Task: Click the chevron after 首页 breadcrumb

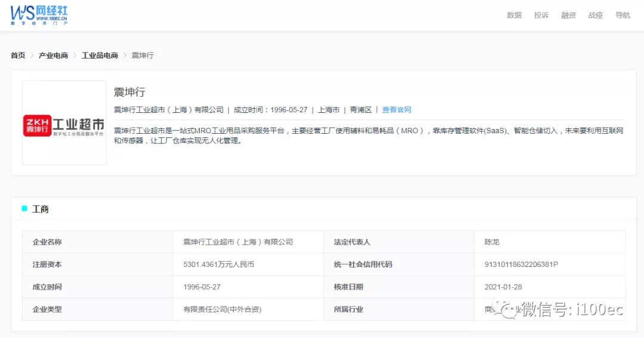Action: coord(32,56)
